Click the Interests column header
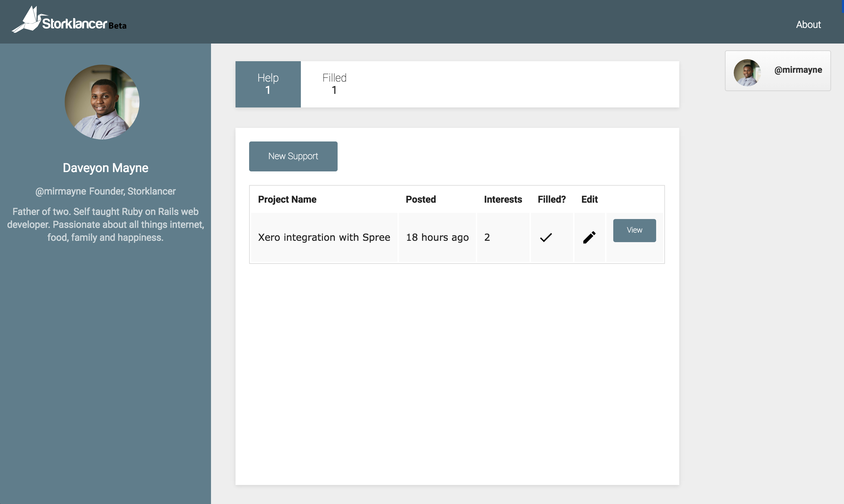This screenshot has width=844, height=504. 503,199
